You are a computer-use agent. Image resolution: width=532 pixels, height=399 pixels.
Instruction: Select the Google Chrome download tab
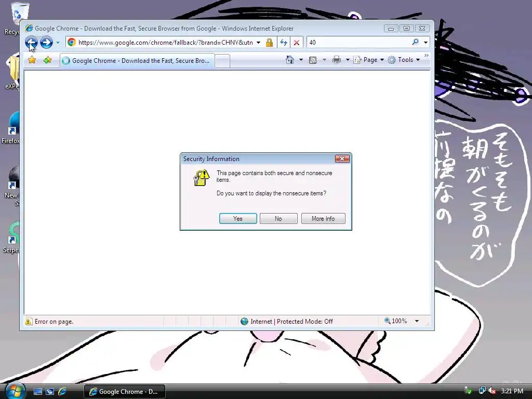137,61
